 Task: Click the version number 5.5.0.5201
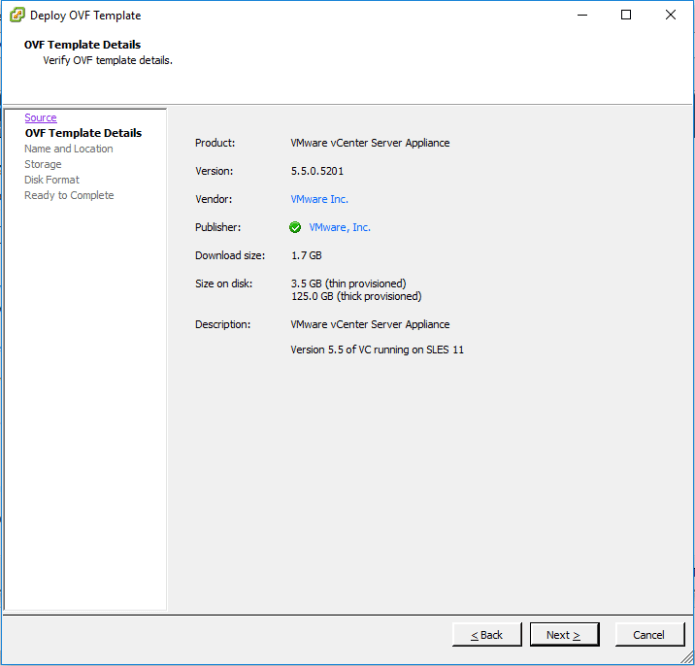click(x=317, y=171)
